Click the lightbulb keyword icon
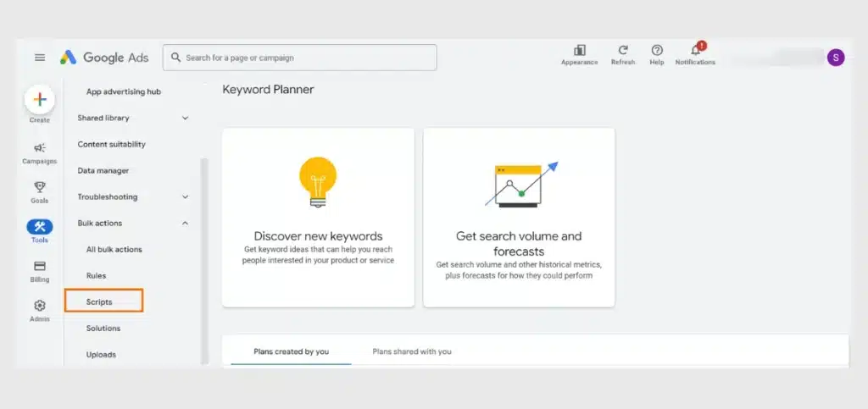 pos(318,182)
